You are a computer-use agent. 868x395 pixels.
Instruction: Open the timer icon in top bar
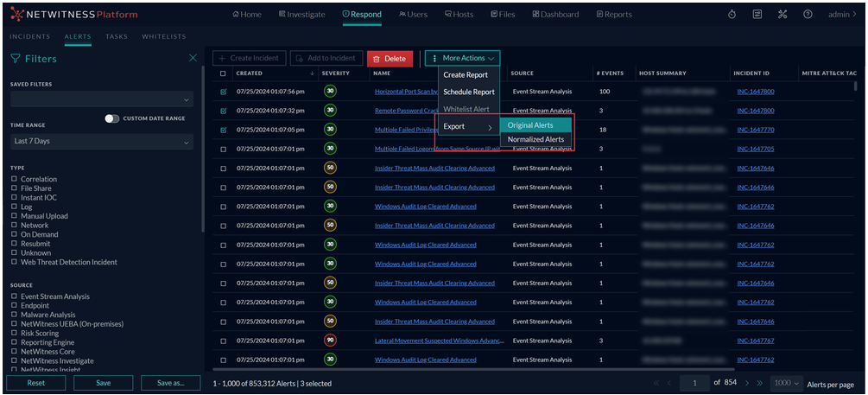(732, 15)
